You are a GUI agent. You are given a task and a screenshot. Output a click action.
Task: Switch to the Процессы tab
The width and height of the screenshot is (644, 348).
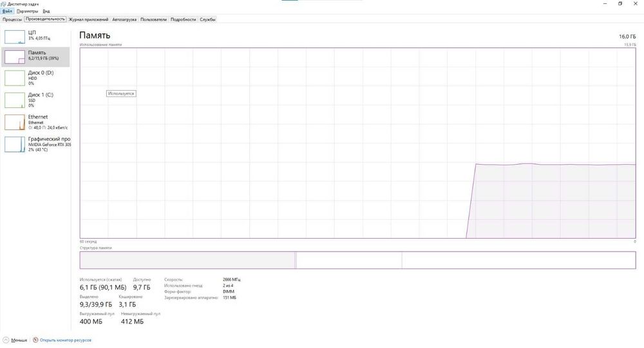(12, 19)
